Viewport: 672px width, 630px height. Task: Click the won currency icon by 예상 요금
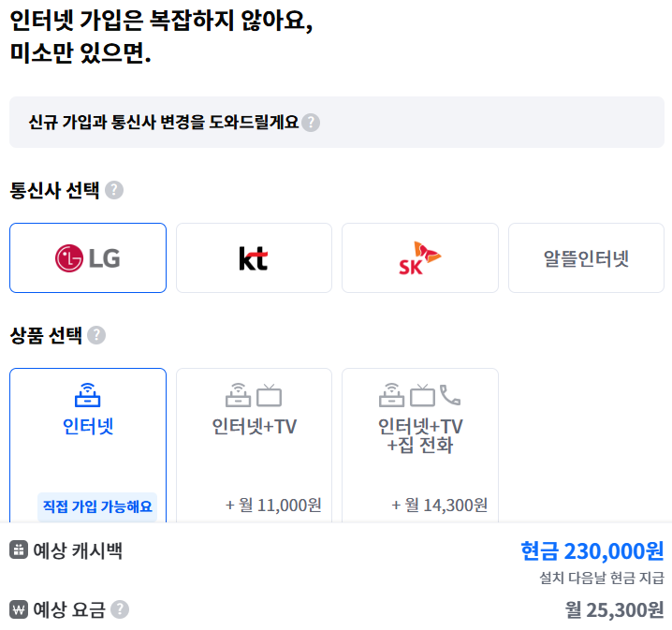pos(19,609)
